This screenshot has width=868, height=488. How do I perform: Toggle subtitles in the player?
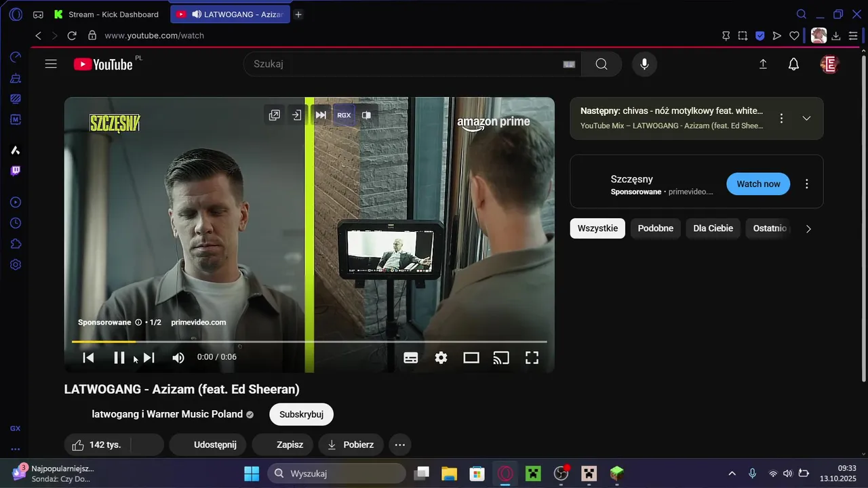pyautogui.click(x=411, y=358)
